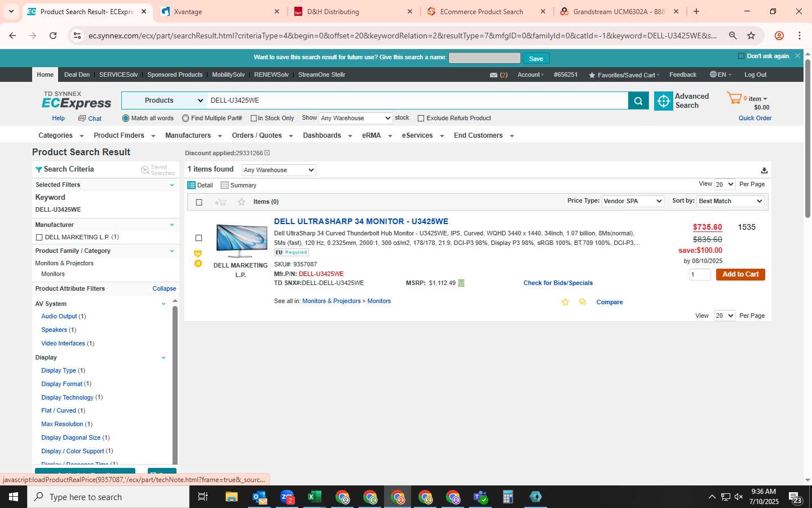The image size is (812, 508).
Task: Collapse the Display attribute group
Action: (164, 358)
